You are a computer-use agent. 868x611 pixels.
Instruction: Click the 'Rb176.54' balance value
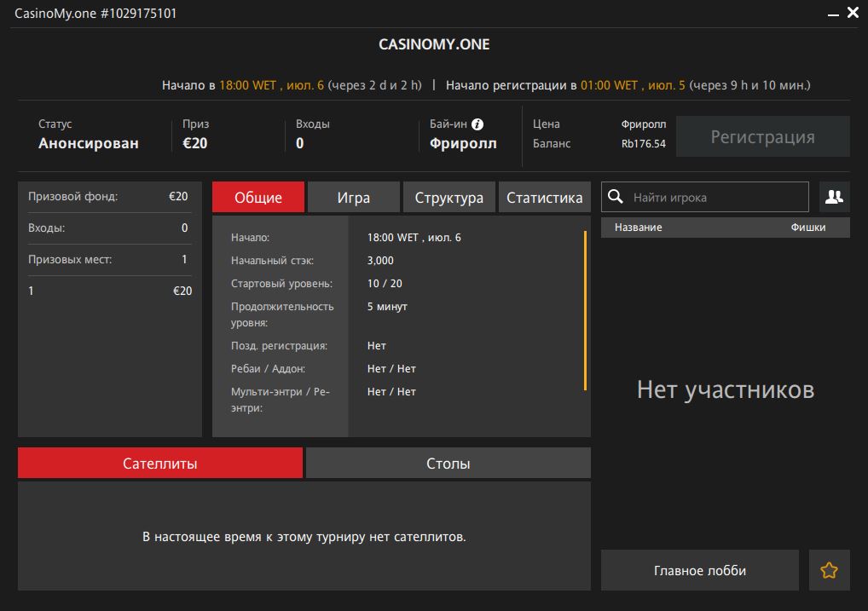tap(643, 143)
